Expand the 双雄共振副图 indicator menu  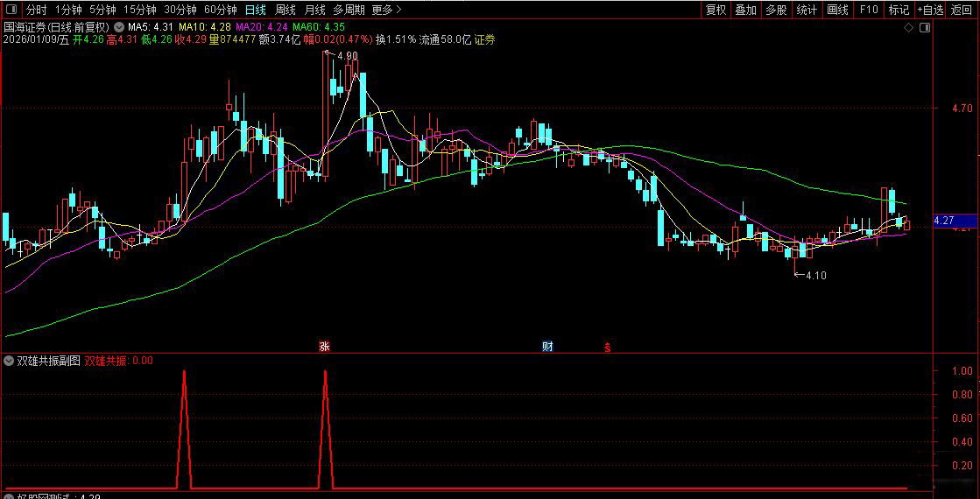tap(9, 361)
